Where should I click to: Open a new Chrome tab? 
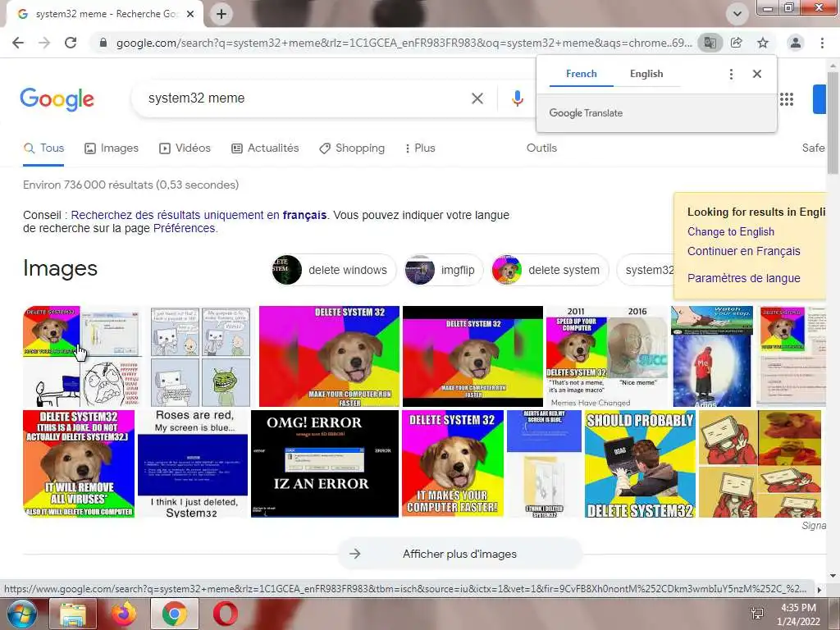(x=221, y=14)
